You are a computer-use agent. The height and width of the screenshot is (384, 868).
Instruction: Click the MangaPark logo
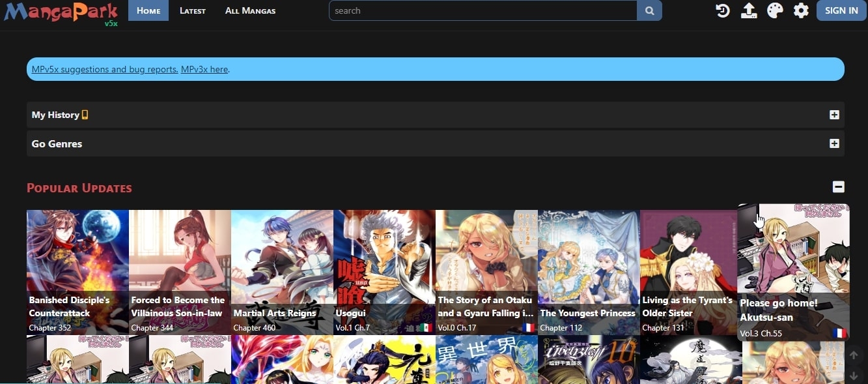(x=61, y=13)
